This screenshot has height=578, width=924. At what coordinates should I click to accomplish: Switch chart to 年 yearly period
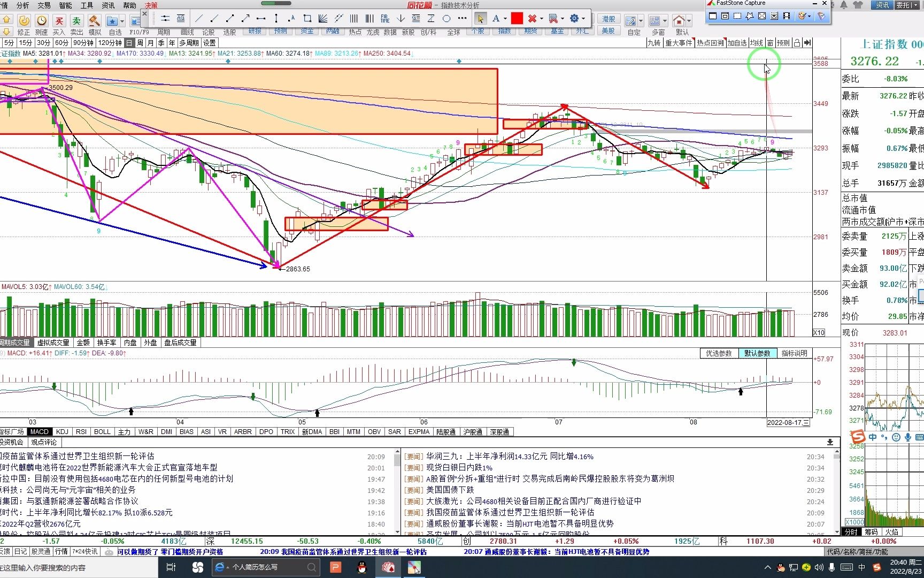172,43
